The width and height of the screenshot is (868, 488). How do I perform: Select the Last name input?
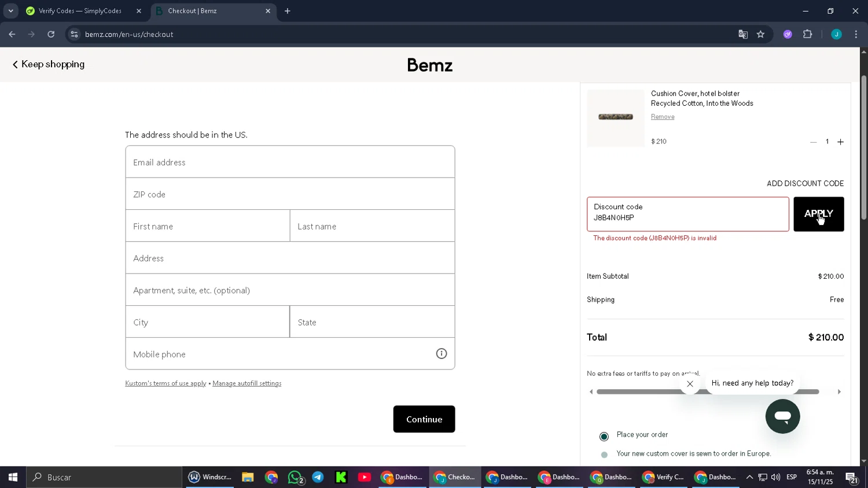pos(372,226)
